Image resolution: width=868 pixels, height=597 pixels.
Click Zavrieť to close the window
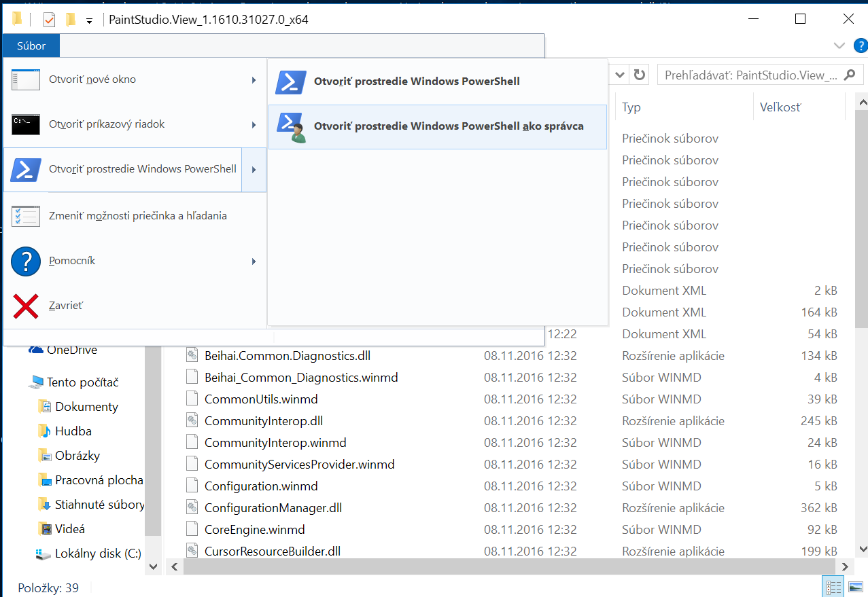(x=135, y=306)
